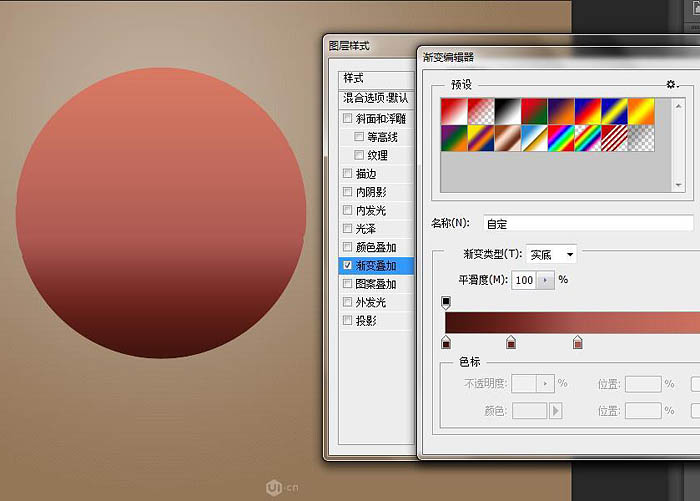The width and height of the screenshot is (700, 501).
Task: Enable the 投影 drop shadow checkbox
Action: 347,321
